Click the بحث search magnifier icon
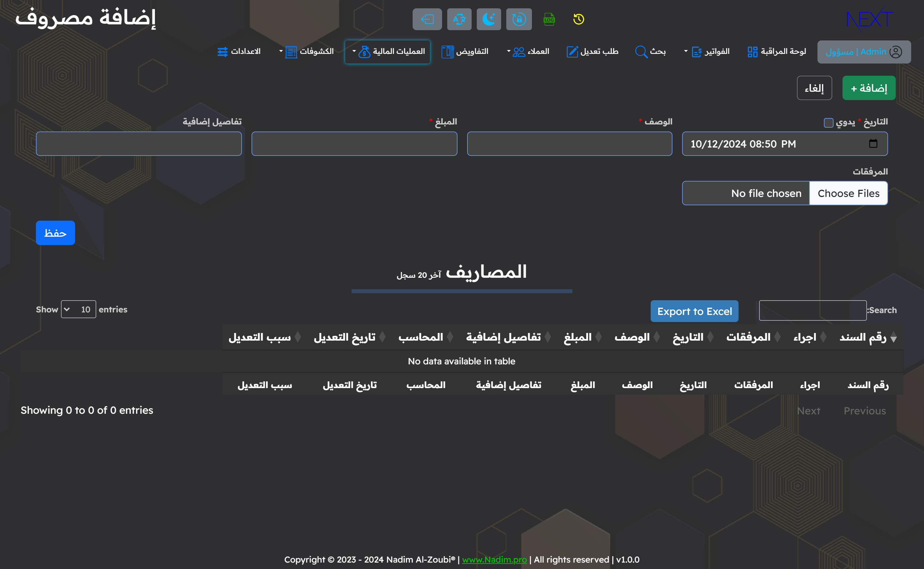924x569 pixels. 641,52
